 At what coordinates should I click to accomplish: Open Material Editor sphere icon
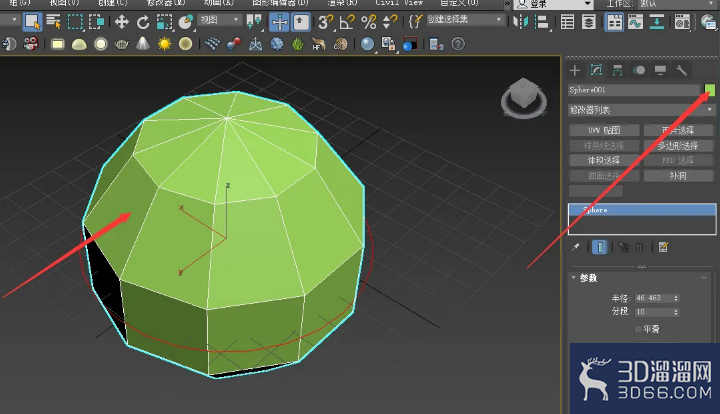367,44
